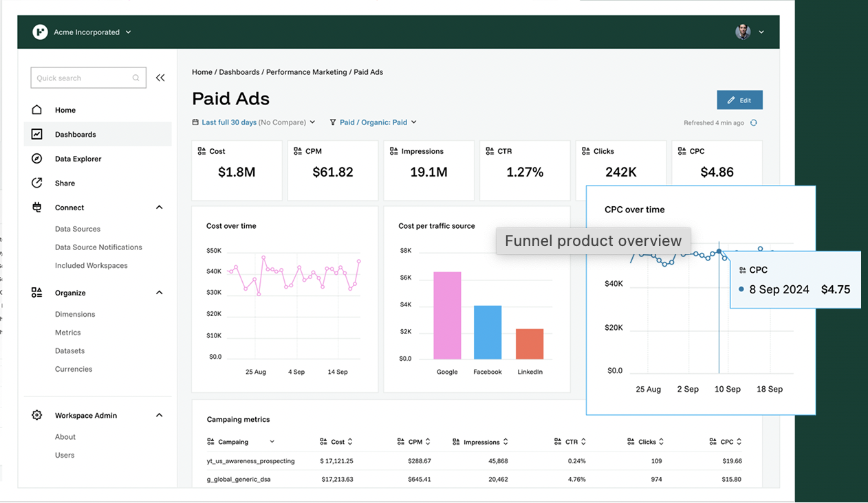This screenshot has height=503, width=868.
Task: Select Data Source Notifications in the sidebar
Action: tap(98, 247)
